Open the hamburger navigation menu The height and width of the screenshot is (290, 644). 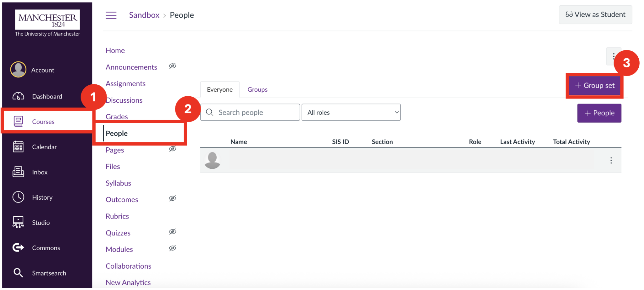[111, 15]
